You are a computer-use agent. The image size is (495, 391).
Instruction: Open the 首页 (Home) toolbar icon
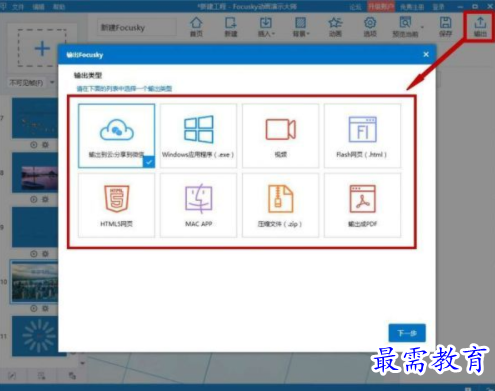tap(196, 27)
